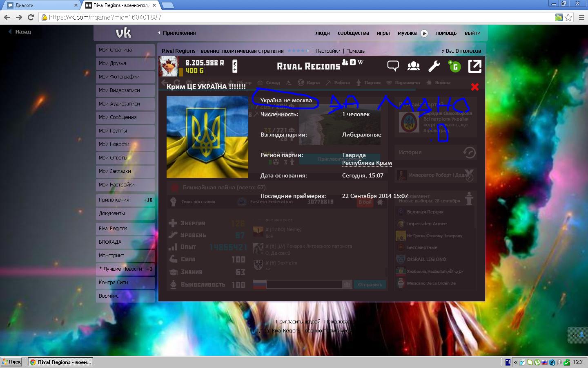Open Мои Ответы in sidebar
The width and height of the screenshot is (588, 368).
(x=125, y=158)
